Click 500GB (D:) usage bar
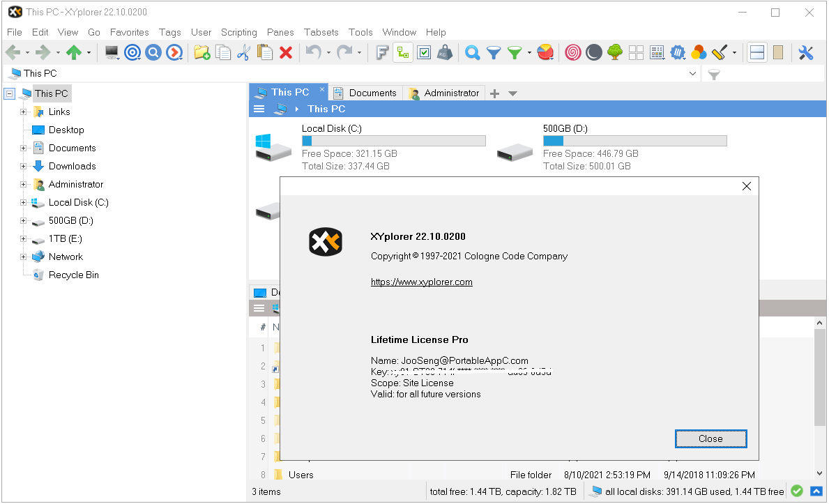Screen dimensions: 829x504 coord(635,141)
